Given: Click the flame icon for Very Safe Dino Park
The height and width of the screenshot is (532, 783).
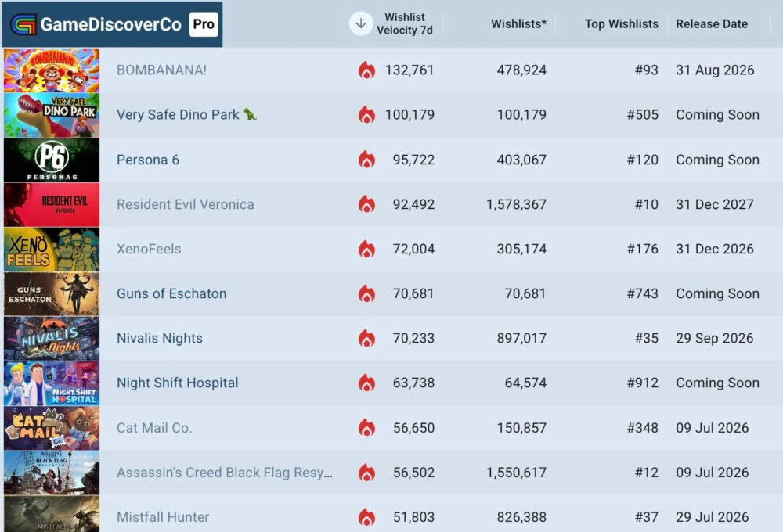Looking at the screenshot, I should pos(366,115).
